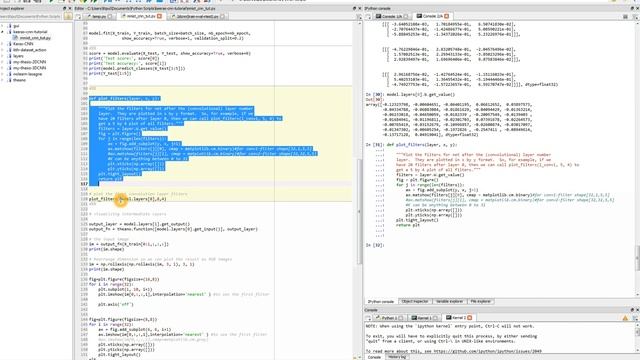This screenshot has height=360, width=640.
Task: Undock the Editor pane
Action: [354, 8]
